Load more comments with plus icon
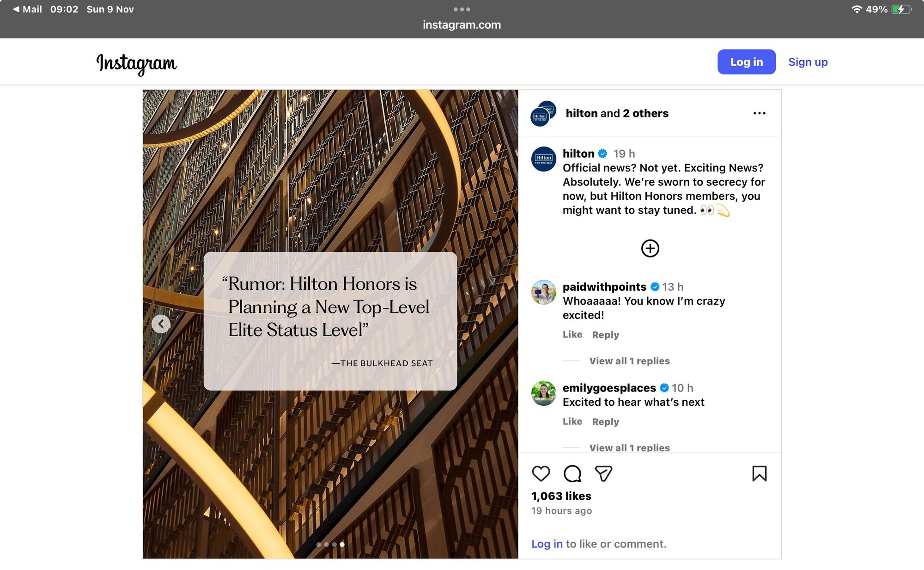The width and height of the screenshot is (924, 570). 650,248
